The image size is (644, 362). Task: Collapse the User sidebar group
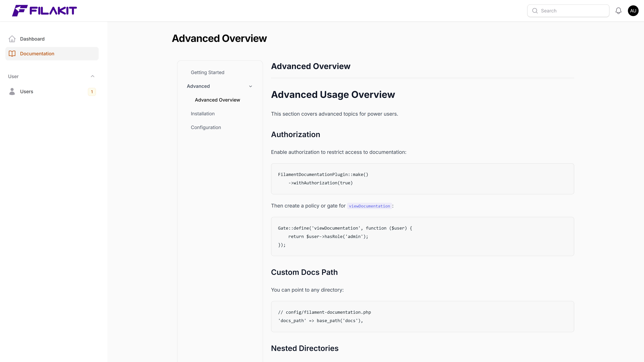pyautogui.click(x=92, y=76)
